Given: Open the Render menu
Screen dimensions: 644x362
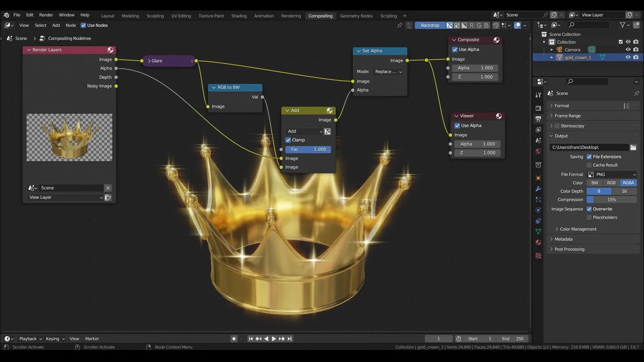Looking at the screenshot, I should tap(46, 15).
